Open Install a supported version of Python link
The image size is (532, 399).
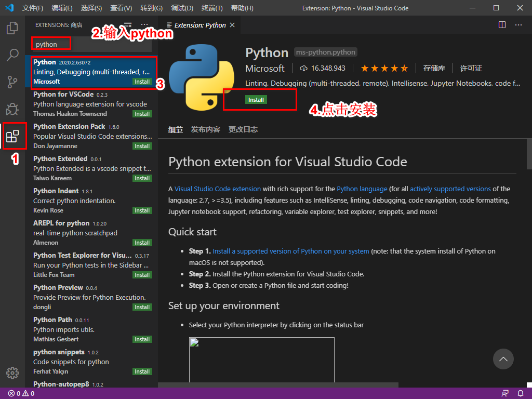tap(291, 251)
